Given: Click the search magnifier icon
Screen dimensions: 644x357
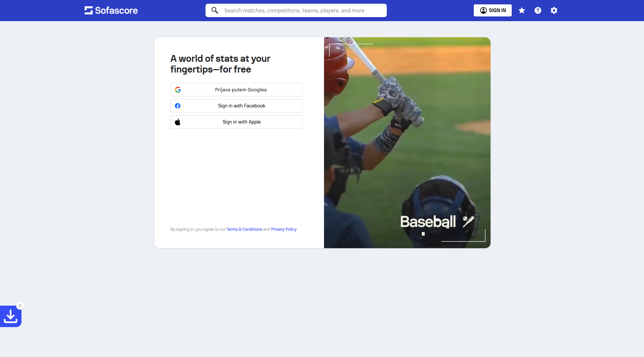Looking at the screenshot, I should click(215, 10).
